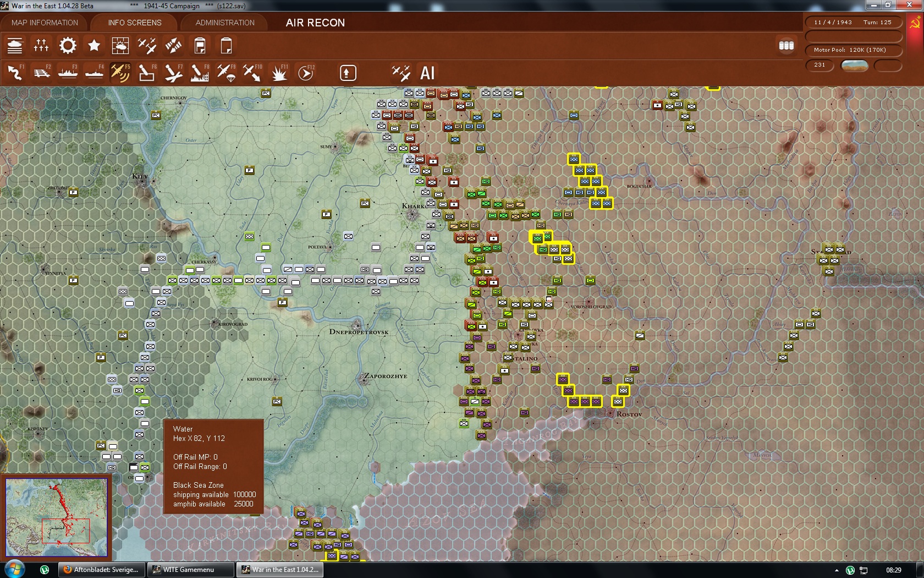Select Move mode (F1)
924x578 pixels.
pos(15,73)
